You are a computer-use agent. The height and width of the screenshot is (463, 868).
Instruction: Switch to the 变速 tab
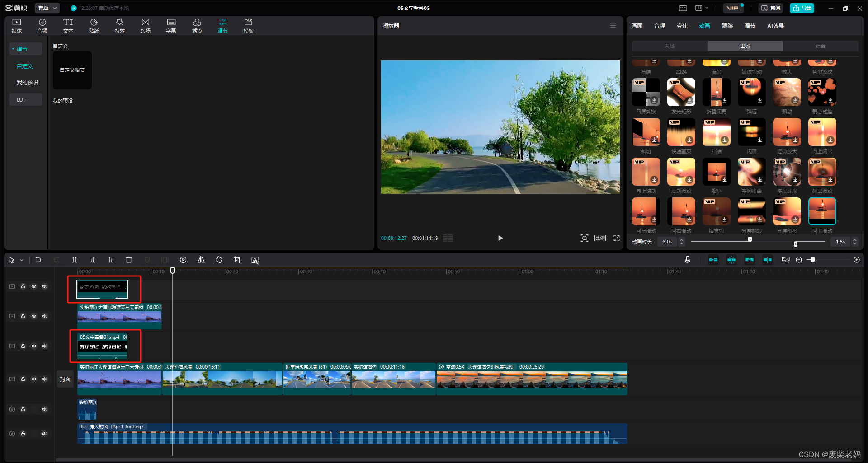click(x=682, y=26)
